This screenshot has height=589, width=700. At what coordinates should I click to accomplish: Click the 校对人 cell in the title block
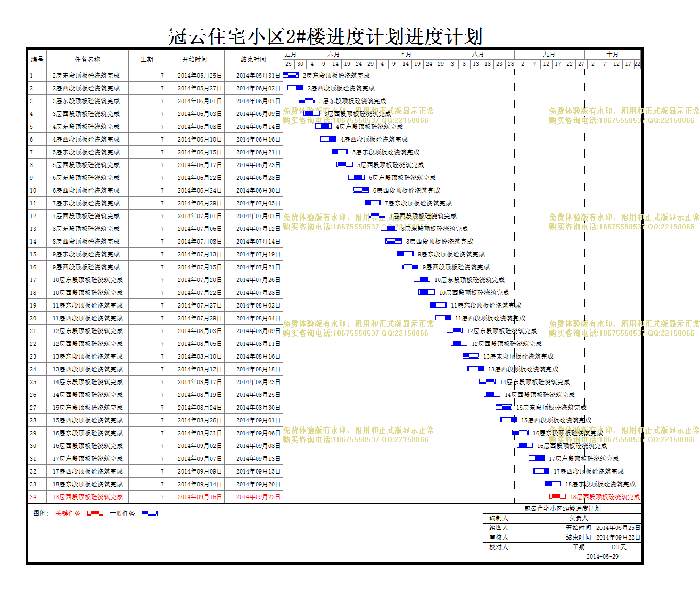[499, 547]
